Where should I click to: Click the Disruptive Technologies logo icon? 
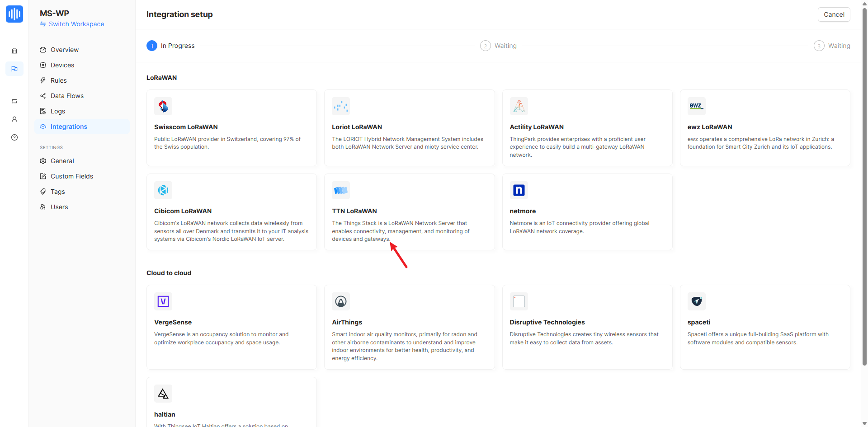[519, 301]
